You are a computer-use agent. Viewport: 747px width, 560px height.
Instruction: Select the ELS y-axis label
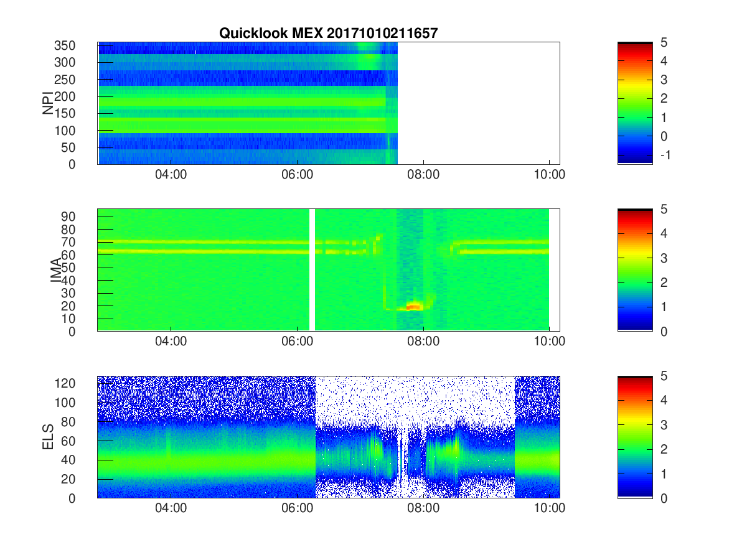point(47,437)
